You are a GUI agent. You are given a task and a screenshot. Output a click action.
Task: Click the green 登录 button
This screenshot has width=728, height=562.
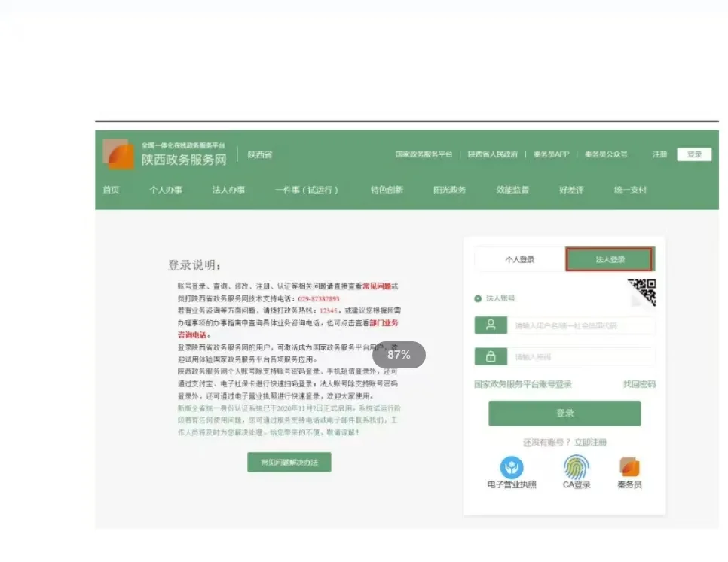click(x=564, y=414)
